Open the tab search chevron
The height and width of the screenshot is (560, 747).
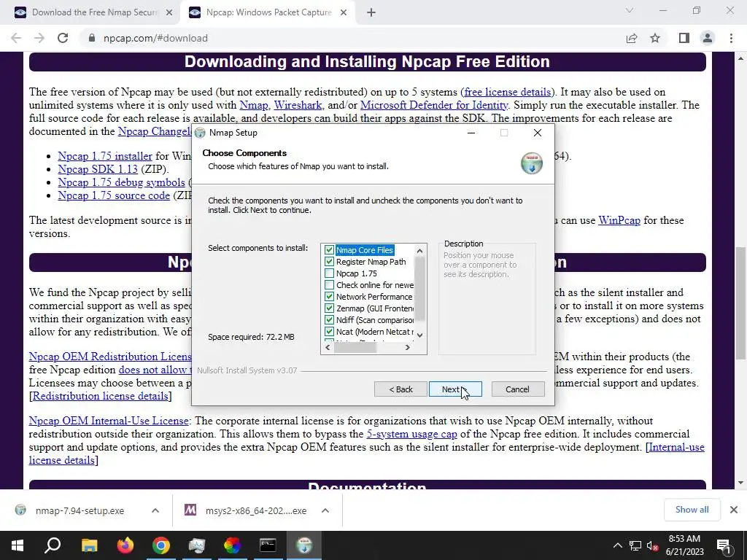(630, 10)
